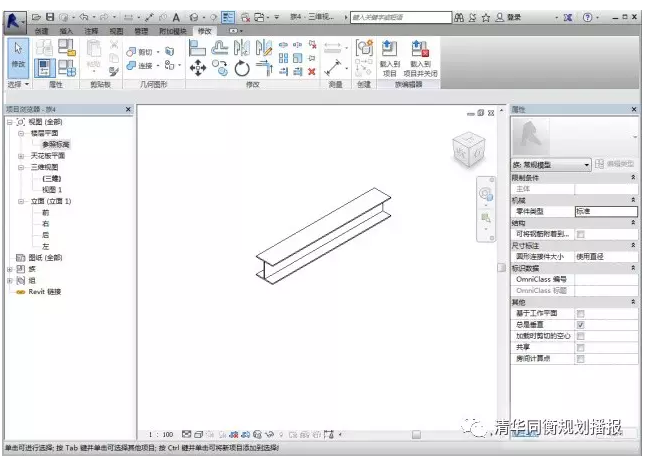
Task: Select the Align tool in Modify panel
Action: pos(197,48)
